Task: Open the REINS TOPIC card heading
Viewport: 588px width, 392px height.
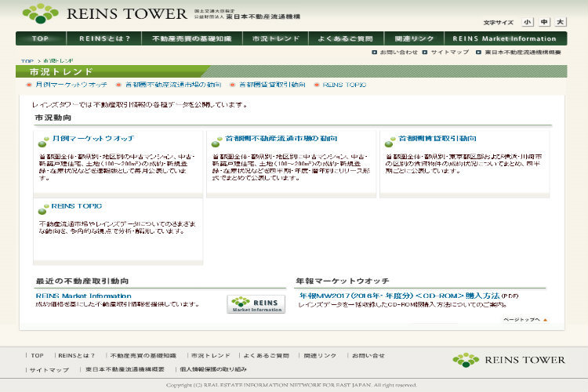Action: (x=76, y=206)
